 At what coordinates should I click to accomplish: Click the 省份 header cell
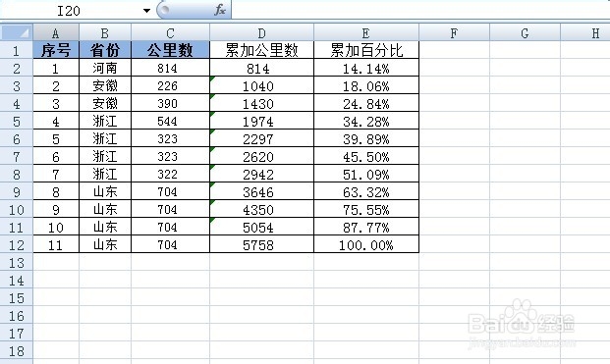click(x=105, y=50)
